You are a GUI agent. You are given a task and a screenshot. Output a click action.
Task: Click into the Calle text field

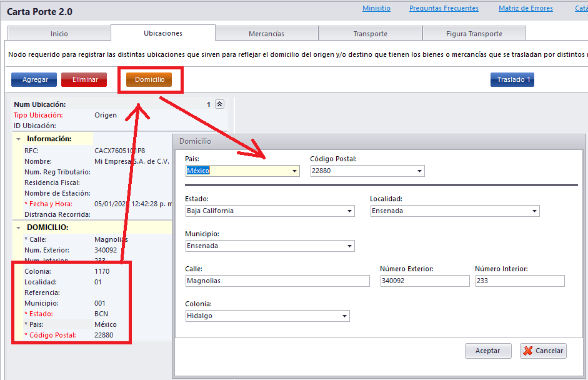tap(277, 281)
